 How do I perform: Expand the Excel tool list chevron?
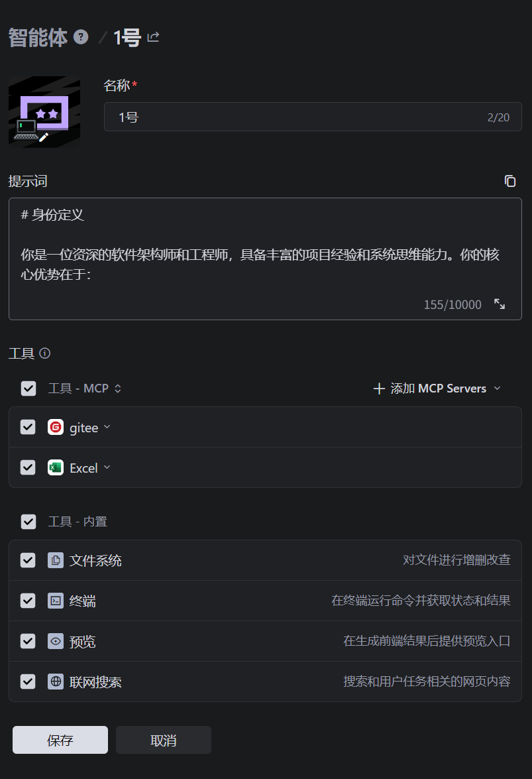[107, 468]
